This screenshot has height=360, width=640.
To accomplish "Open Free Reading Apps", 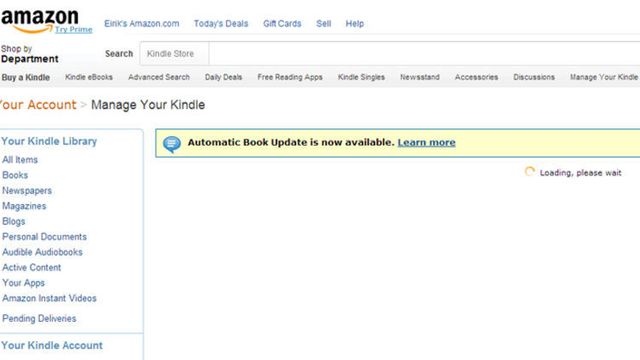I will 290,77.
